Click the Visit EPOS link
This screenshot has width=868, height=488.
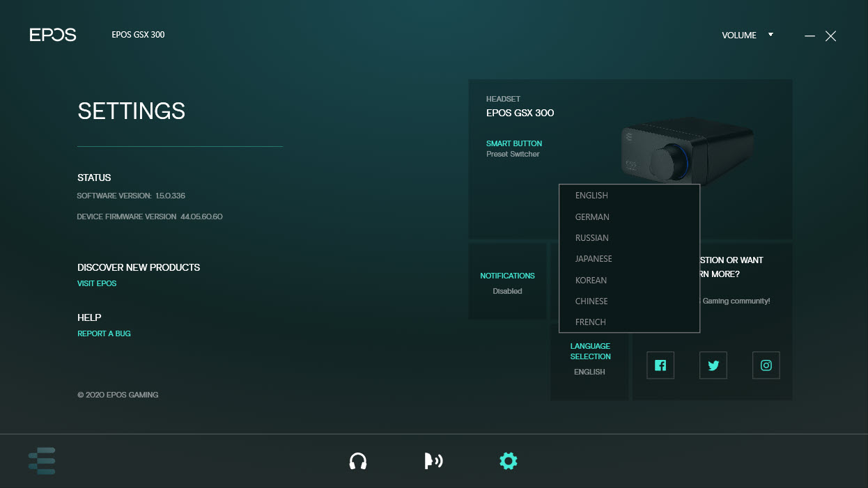97,283
